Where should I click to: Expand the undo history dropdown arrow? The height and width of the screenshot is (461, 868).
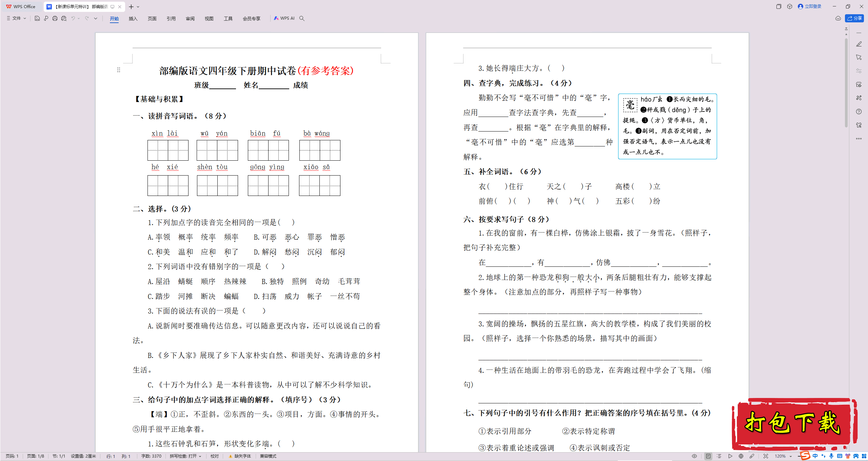[x=79, y=18]
